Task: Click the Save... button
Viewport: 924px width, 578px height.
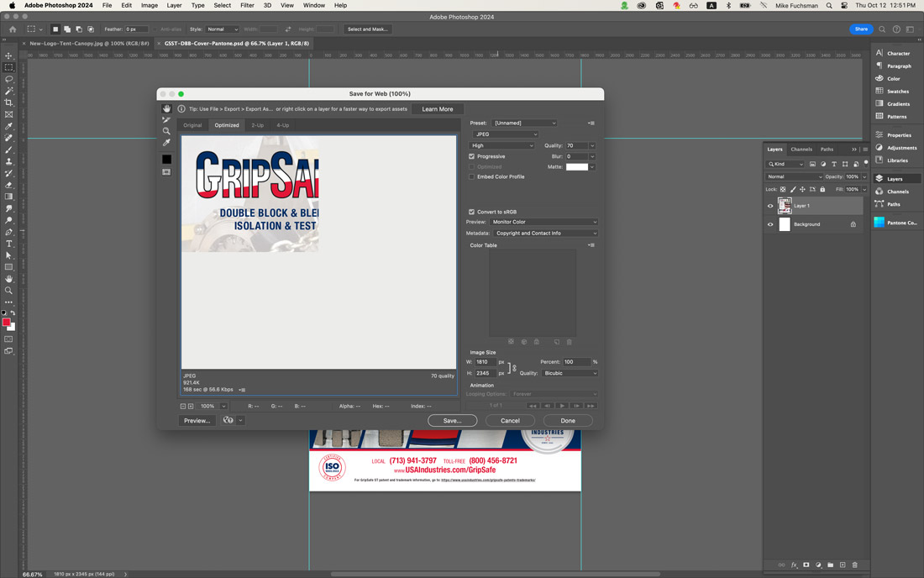Action: click(452, 420)
